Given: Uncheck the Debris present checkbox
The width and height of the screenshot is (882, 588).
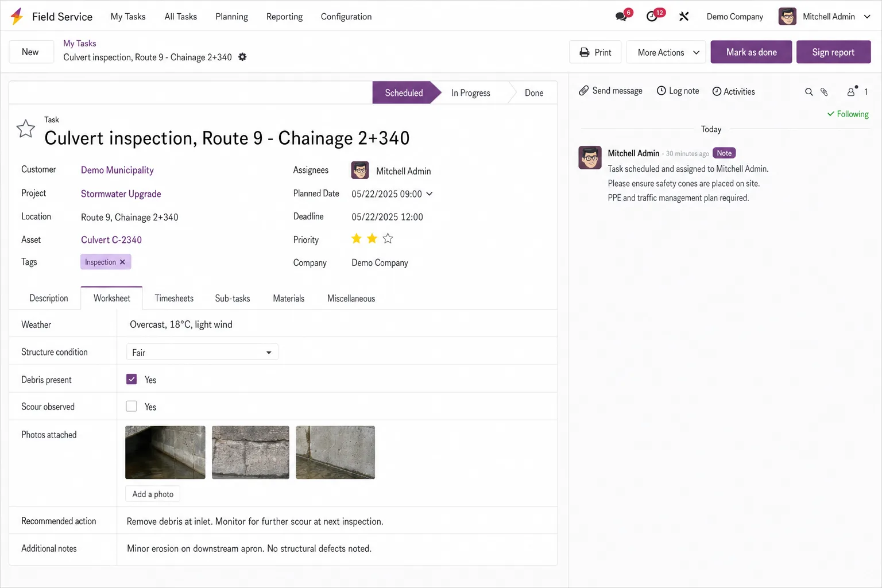Looking at the screenshot, I should tap(131, 379).
